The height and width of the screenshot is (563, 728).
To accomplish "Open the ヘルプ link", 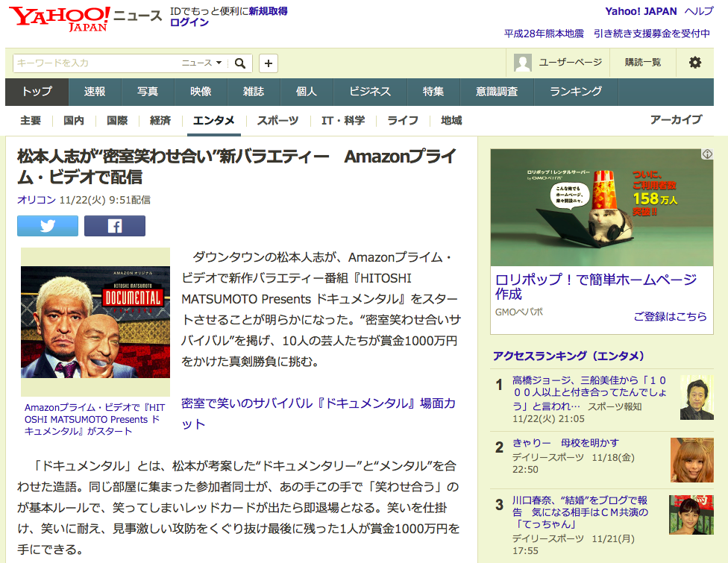I will click(x=699, y=11).
